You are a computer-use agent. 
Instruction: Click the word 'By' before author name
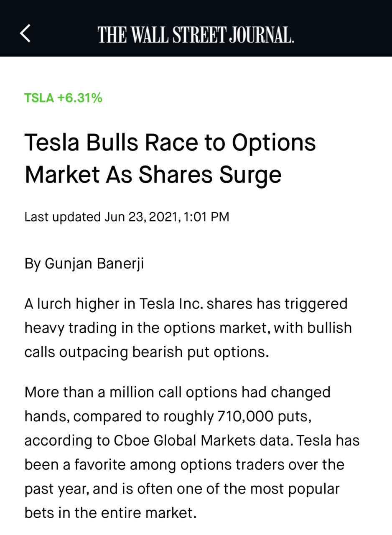tap(33, 264)
